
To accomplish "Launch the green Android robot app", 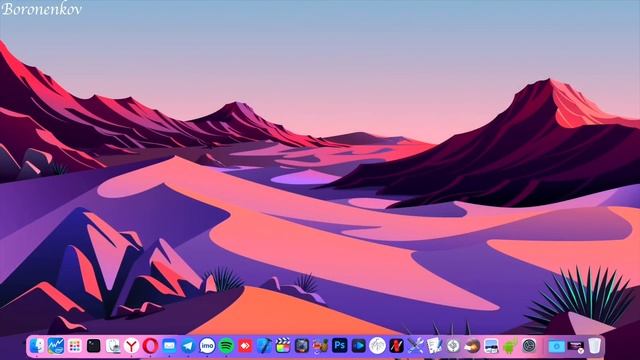I will pyautogui.click(x=510, y=346).
